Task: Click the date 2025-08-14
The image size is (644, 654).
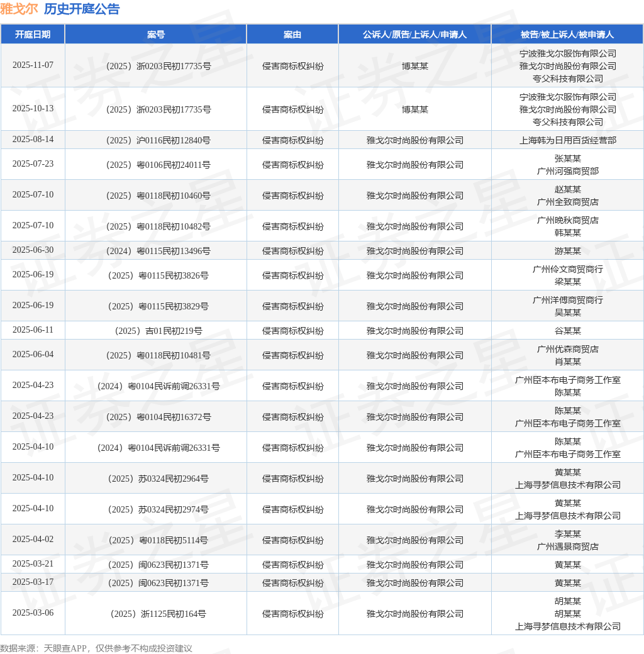Action: pyautogui.click(x=33, y=140)
